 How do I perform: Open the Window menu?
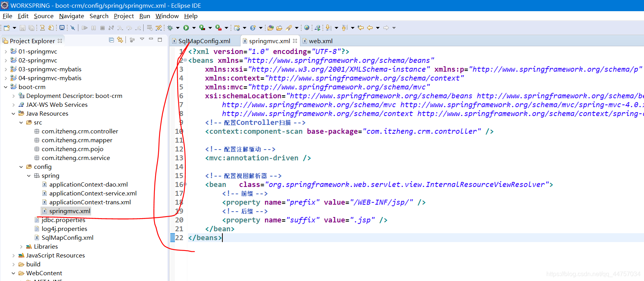tap(167, 16)
